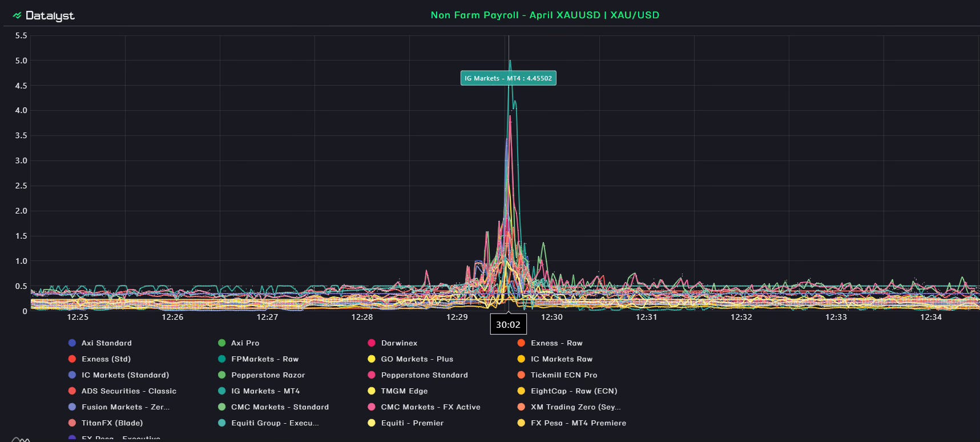Viewport: 980px width, 442px height.
Task: Toggle IC Markets Raw legend entry
Action: (555, 359)
